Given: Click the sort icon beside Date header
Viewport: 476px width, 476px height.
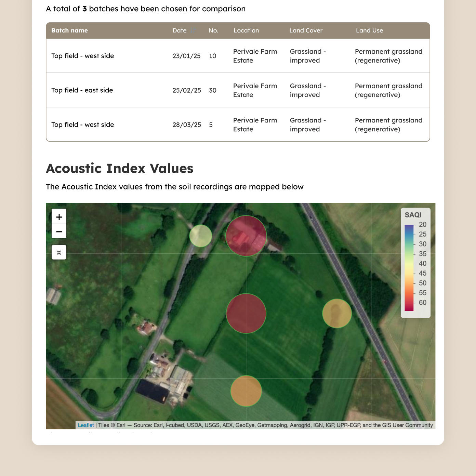Looking at the screenshot, I should tap(193, 30).
